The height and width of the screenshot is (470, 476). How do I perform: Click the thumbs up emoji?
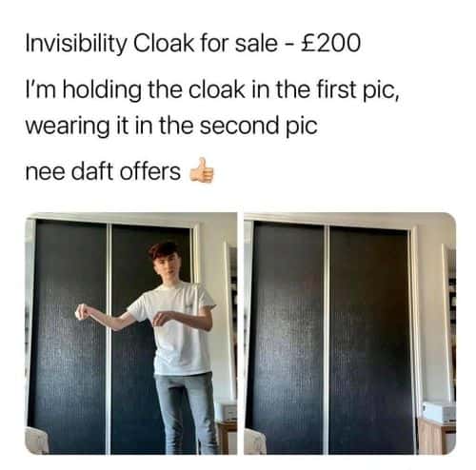coord(202,171)
